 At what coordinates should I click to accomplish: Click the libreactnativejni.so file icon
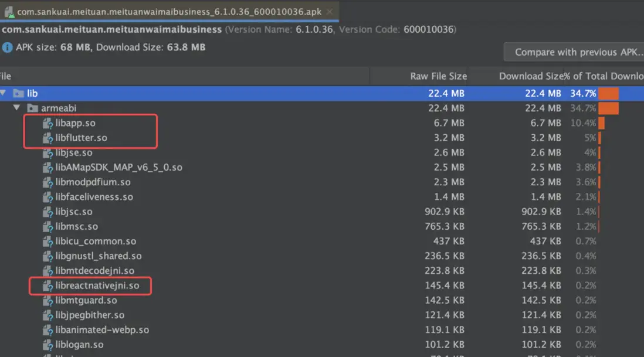point(48,285)
